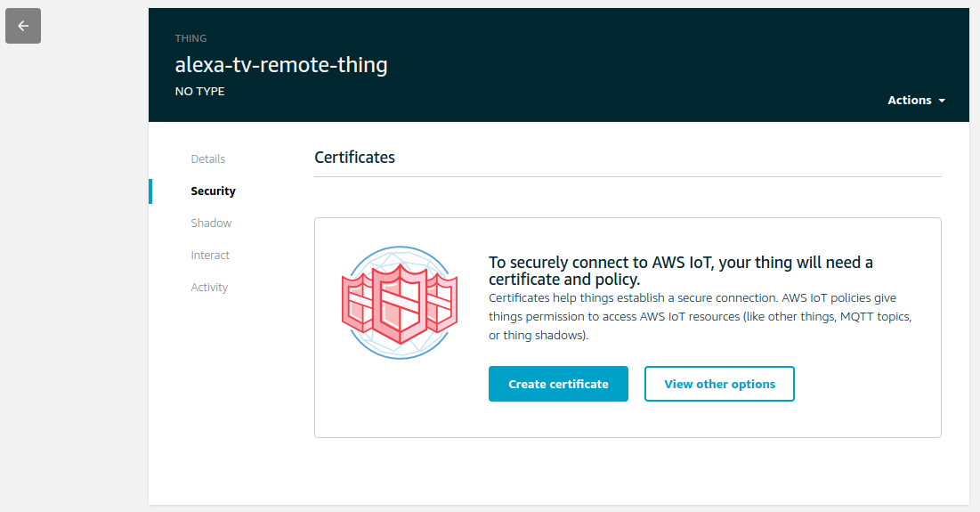Select the Security tab
This screenshot has width=980, height=512.
coord(213,191)
